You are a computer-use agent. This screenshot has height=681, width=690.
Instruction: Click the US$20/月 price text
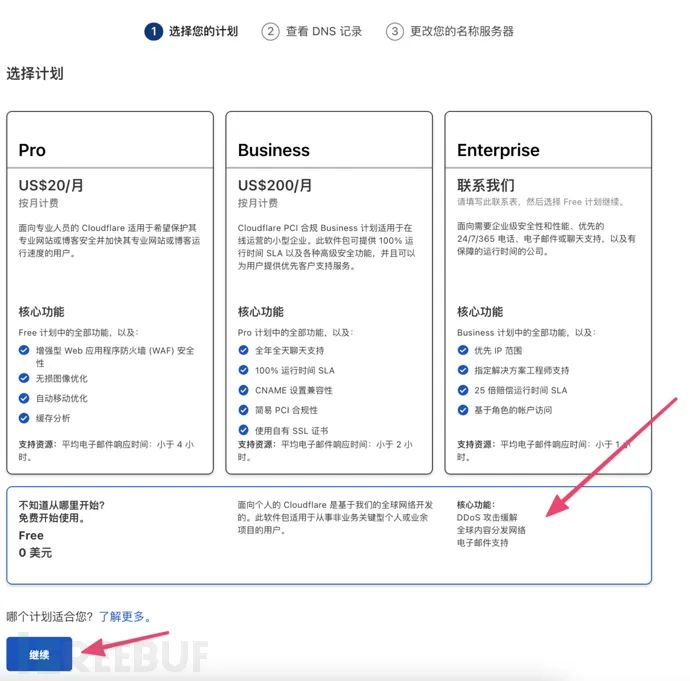(x=51, y=185)
